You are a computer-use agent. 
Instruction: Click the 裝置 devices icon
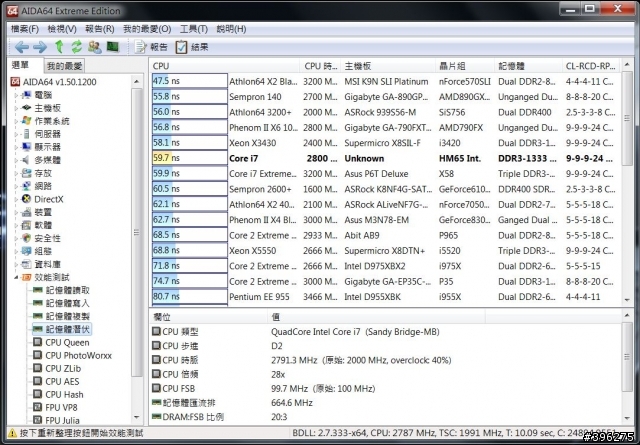pos(26,212)
